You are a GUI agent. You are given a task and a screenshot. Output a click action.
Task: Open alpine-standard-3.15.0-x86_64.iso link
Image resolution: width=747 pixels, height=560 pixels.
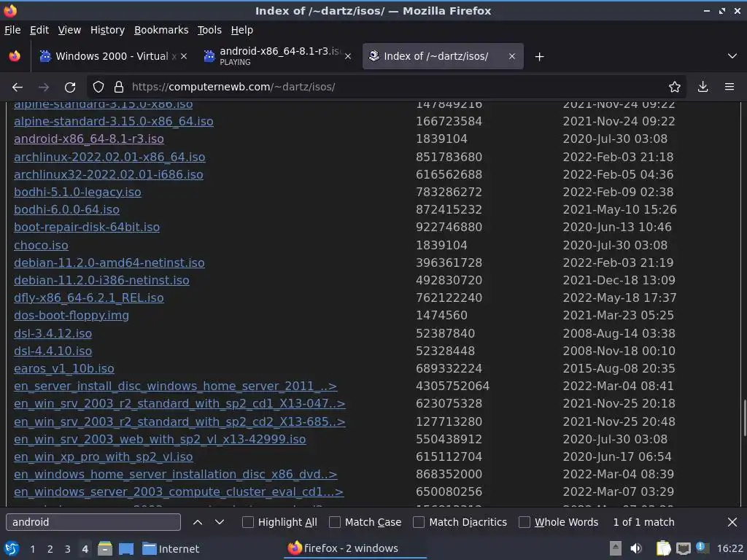113,122
